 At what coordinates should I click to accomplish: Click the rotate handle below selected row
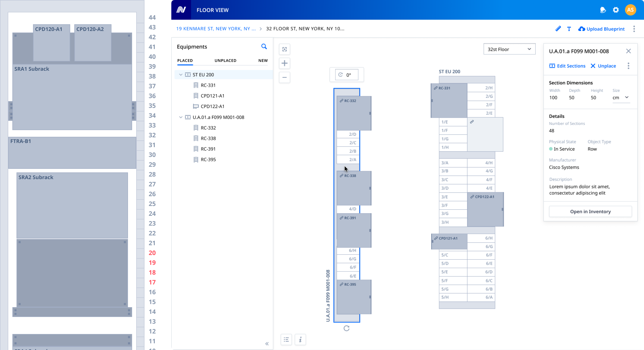tap(347, 328)
